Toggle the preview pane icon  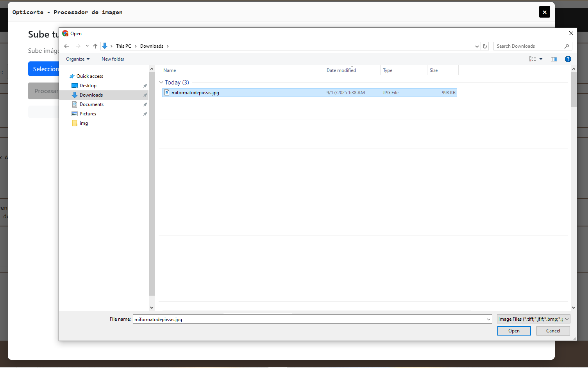(x=554, y=59)
